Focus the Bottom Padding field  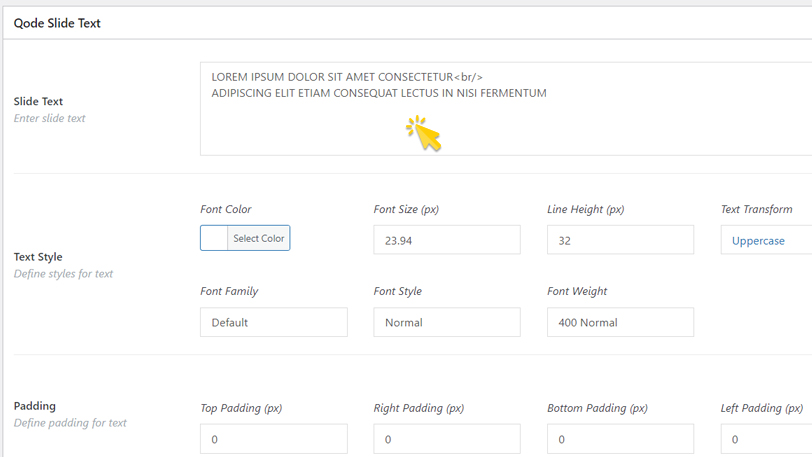pos(619,439)
